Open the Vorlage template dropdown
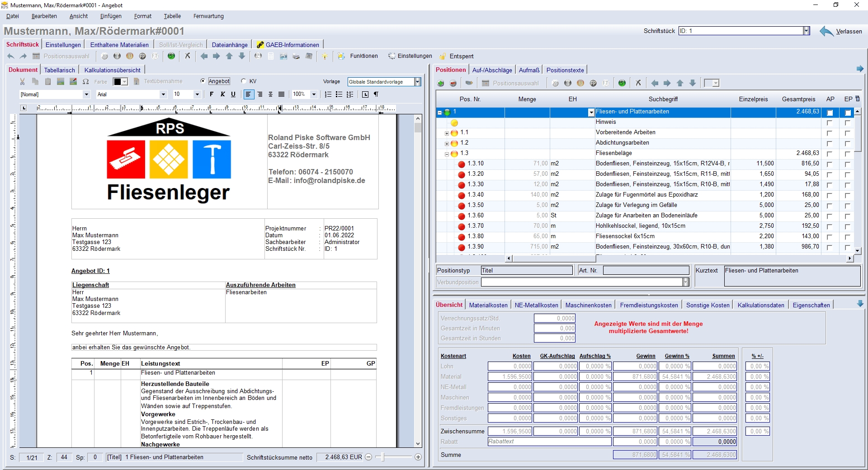This screenshot has height=470, width=868. (x=417, y=82)
